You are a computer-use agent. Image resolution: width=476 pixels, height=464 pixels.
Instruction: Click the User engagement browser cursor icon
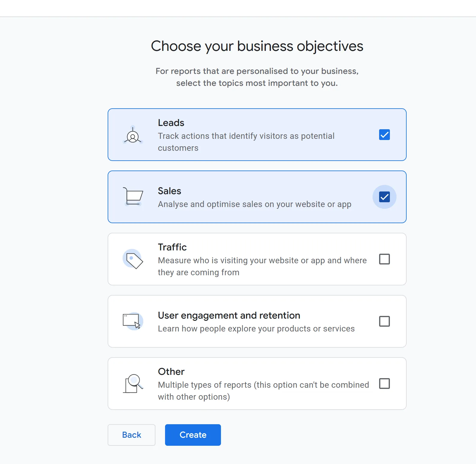coord(133,321)
